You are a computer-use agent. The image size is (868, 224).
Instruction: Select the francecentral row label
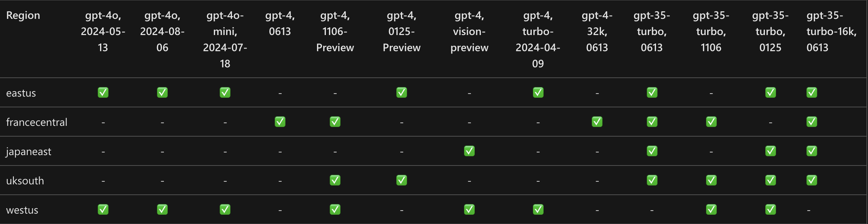[x=37, y=122]
